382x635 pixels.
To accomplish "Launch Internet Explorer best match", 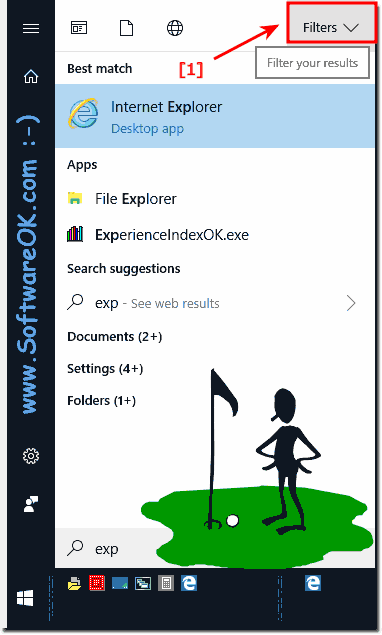I will [215, 116].
